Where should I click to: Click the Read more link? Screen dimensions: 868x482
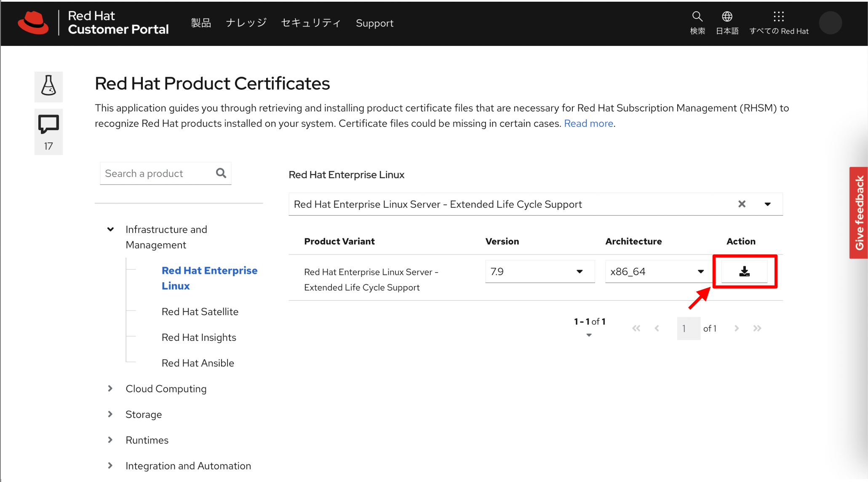[588, 123]
